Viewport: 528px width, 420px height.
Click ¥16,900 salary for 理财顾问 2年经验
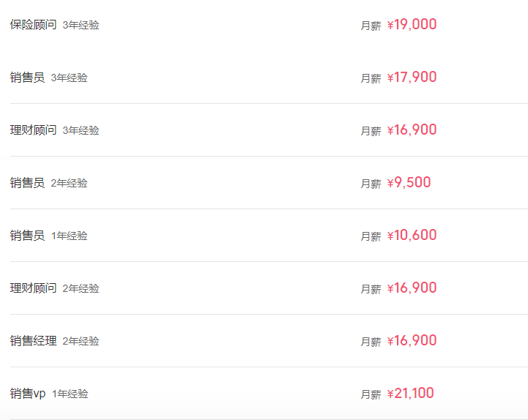click(x=412, y=288)
